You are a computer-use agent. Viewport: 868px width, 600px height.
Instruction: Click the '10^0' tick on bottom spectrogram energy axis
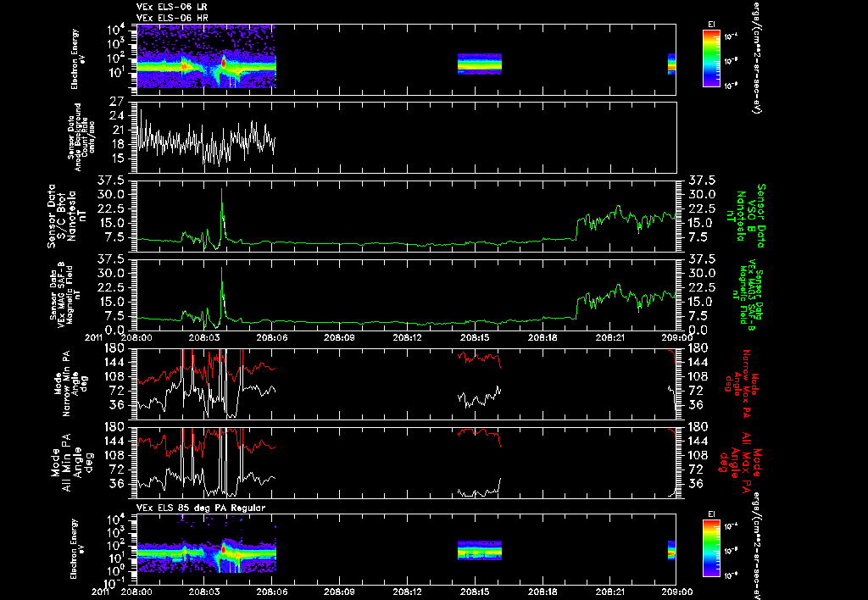coord(115,570)
